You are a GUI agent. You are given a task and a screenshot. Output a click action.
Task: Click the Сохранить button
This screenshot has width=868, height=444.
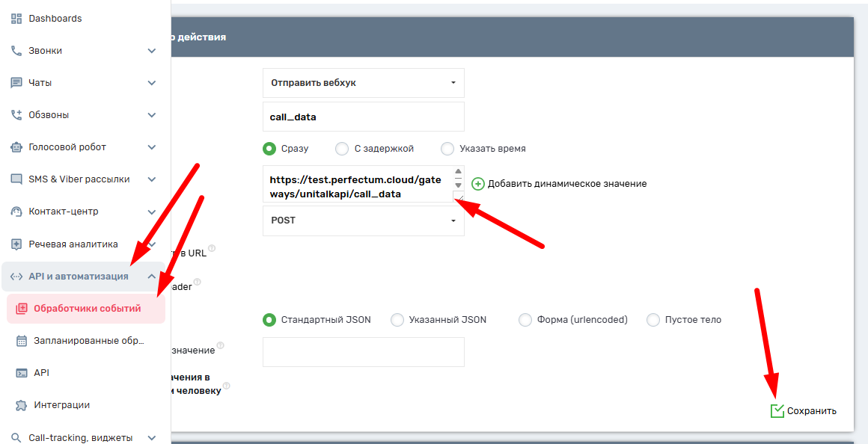(804, 411)
